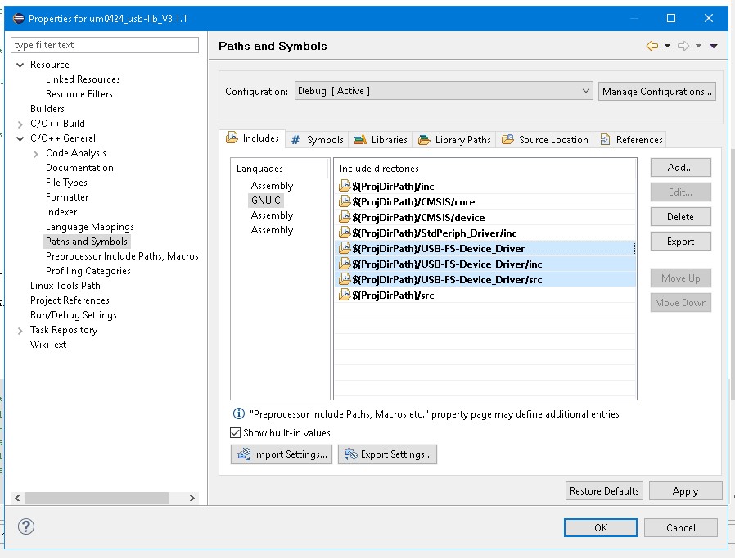
Task: Click the Add... button
Action: (680, 167)
